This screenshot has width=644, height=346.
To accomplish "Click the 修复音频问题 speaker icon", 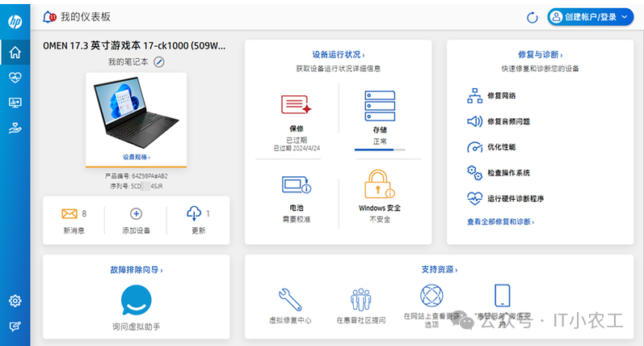I will pyautogui.click(x=474, y=121).
